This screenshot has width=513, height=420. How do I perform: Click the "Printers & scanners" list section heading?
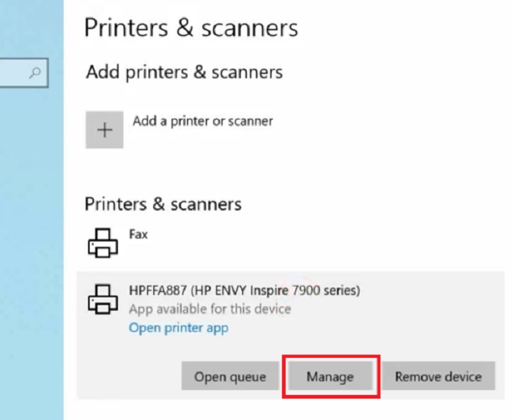163,205
